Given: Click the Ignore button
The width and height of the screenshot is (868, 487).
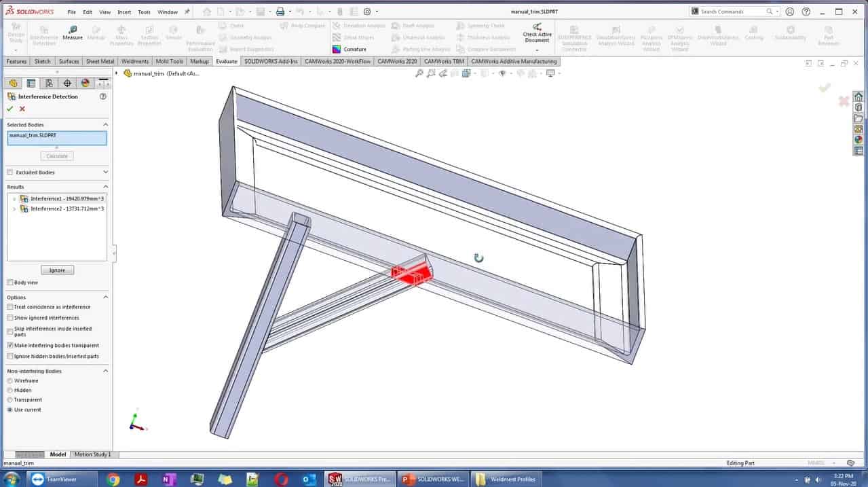Looking at the screenshot, I should (57, 270).
